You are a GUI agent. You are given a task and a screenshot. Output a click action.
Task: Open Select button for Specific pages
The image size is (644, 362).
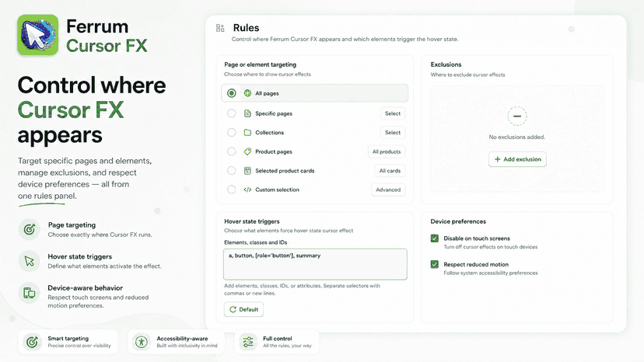pos(393,113)
